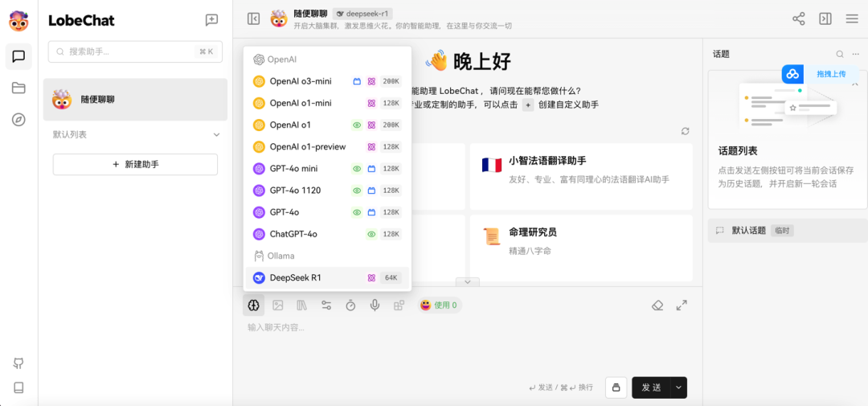Click the 随便聊聊 title in header
The image size is (868, 406).
pyautogui.click(x=310, y=14)
